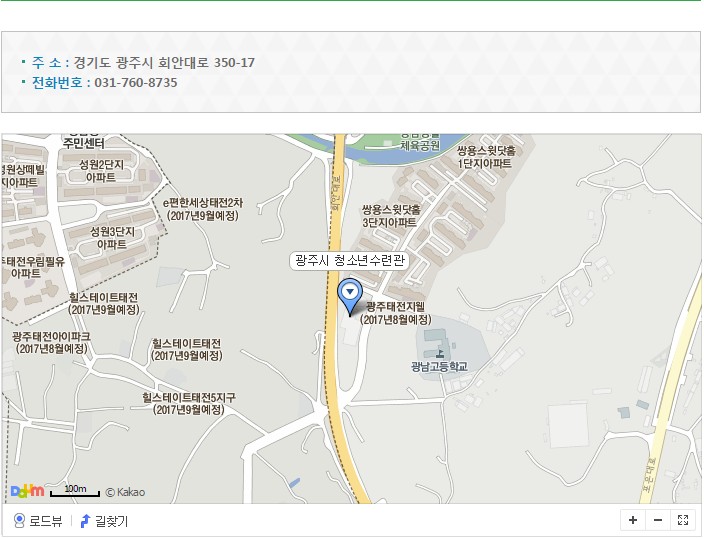Click 힐스테이트태전5지구 map label
The width and height of the screenshot is (704, 538).
pyautogui.click(x=189, y=403)
